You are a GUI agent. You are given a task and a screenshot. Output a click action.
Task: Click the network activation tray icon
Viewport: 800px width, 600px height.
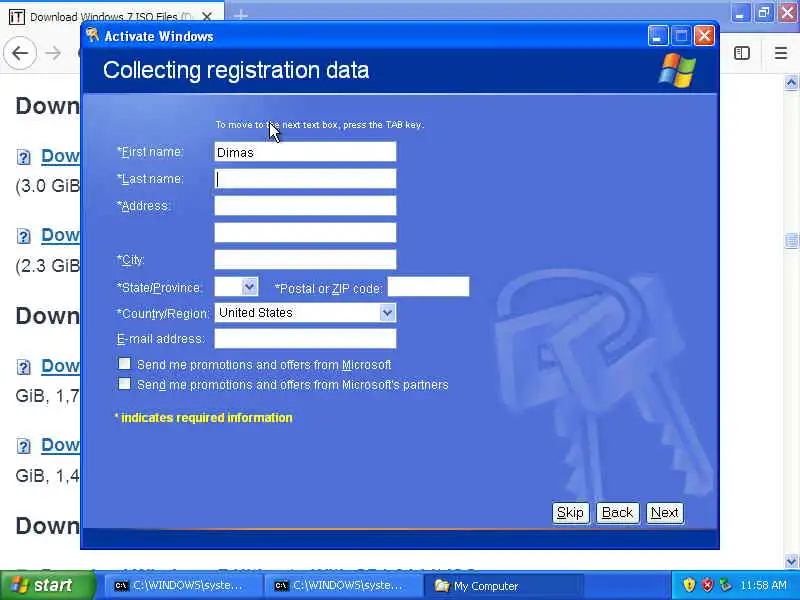pyautogui.click(x=725, y=585)
